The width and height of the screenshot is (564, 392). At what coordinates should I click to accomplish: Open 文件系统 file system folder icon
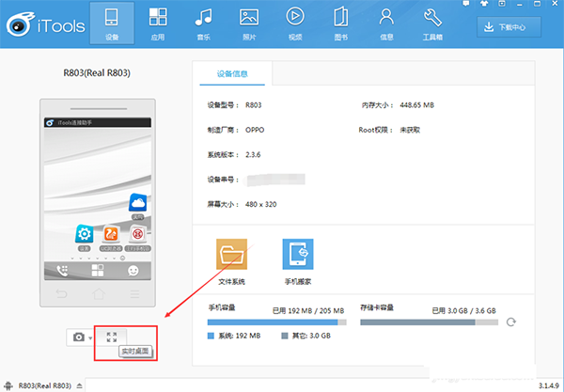[x=231, y=256]
